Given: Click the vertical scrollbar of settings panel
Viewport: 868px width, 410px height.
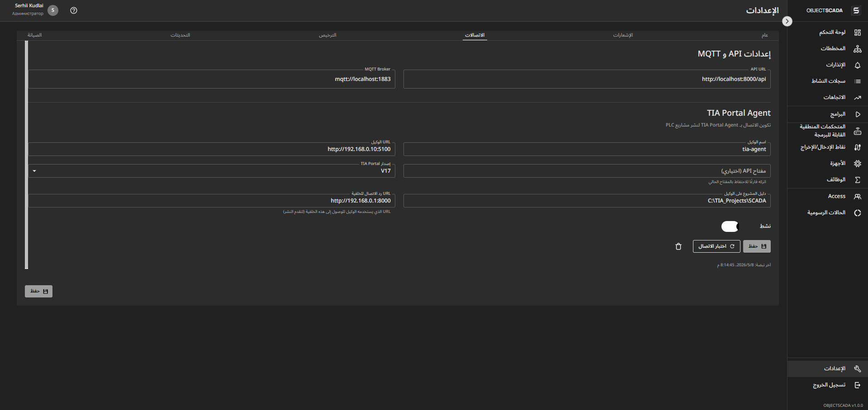Looking at the screenshot, I should (27, 155).
